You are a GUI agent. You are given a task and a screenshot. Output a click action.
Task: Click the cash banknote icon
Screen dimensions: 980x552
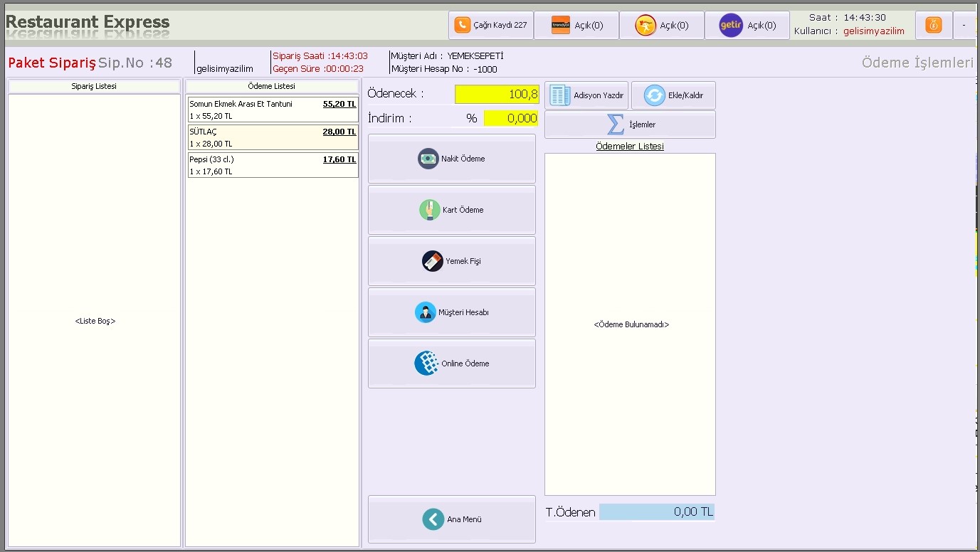tap(428, 159)
